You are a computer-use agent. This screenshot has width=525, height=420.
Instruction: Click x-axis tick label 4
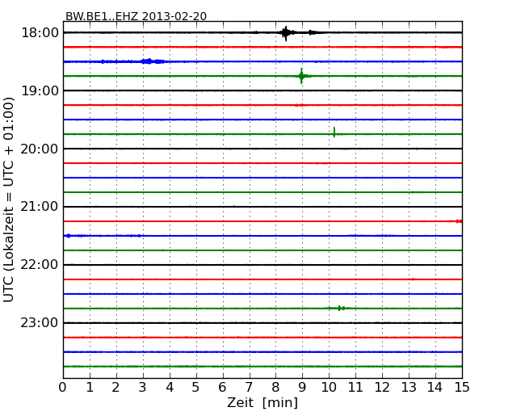click(x=170, y=387)
